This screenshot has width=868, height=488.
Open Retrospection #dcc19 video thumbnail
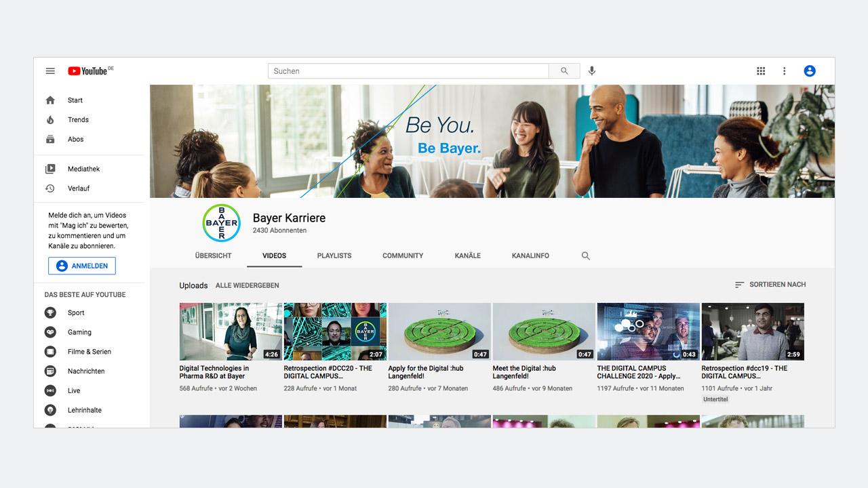point(753,331)
